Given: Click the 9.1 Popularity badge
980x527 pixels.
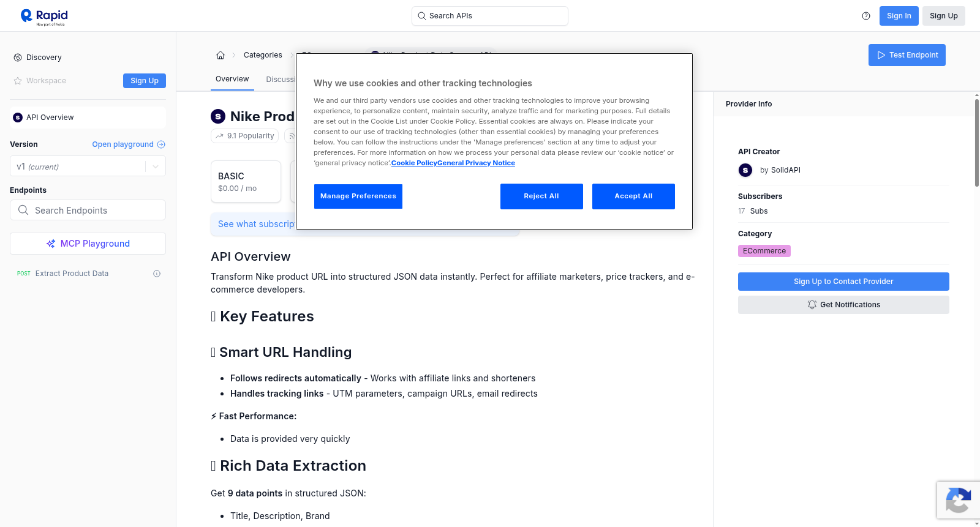Looking at the screenshot, I should coord(245,136).
